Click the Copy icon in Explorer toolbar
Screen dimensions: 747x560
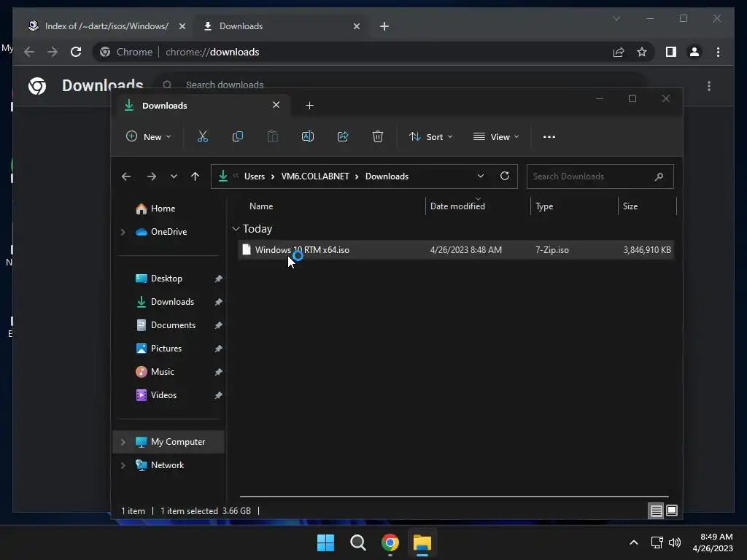[x=237, y=136]
